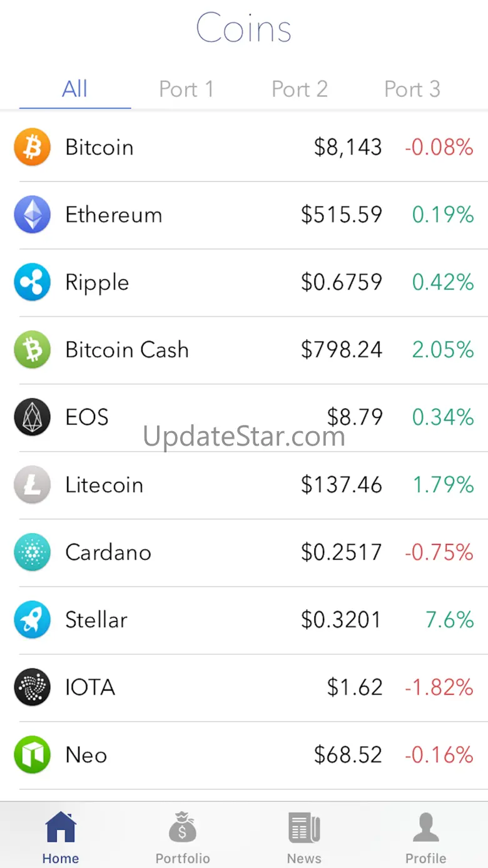
Task: Tap the Home house icon
Action: click(x=61, y=828)
